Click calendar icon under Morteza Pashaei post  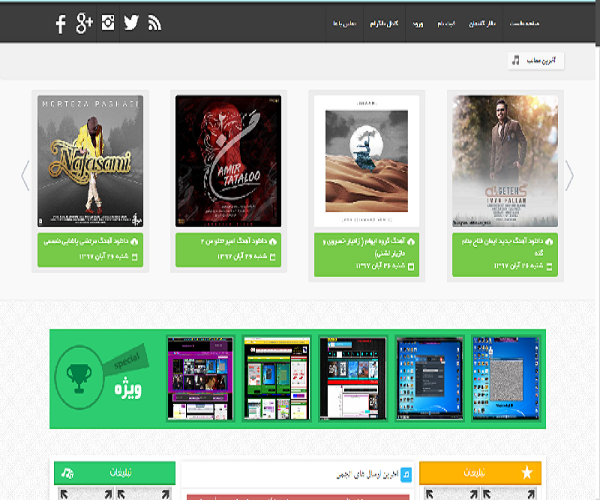click(x=134, y=257)
